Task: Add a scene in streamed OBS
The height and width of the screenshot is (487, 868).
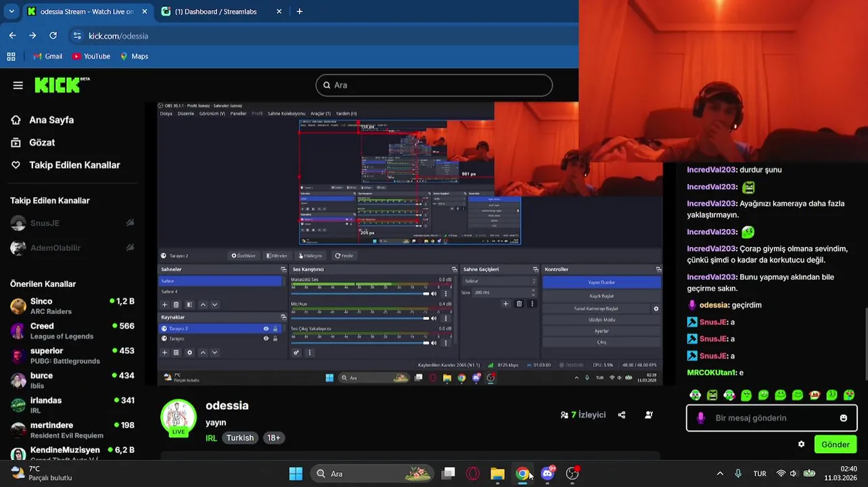Action: click(164, 305)
